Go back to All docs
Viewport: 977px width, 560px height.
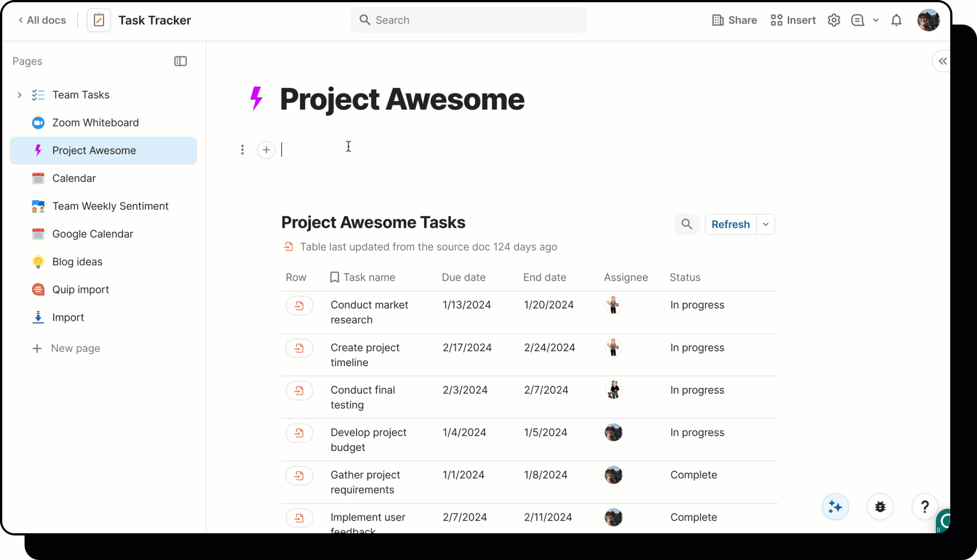pyautogui.click(x=42, y=20)
